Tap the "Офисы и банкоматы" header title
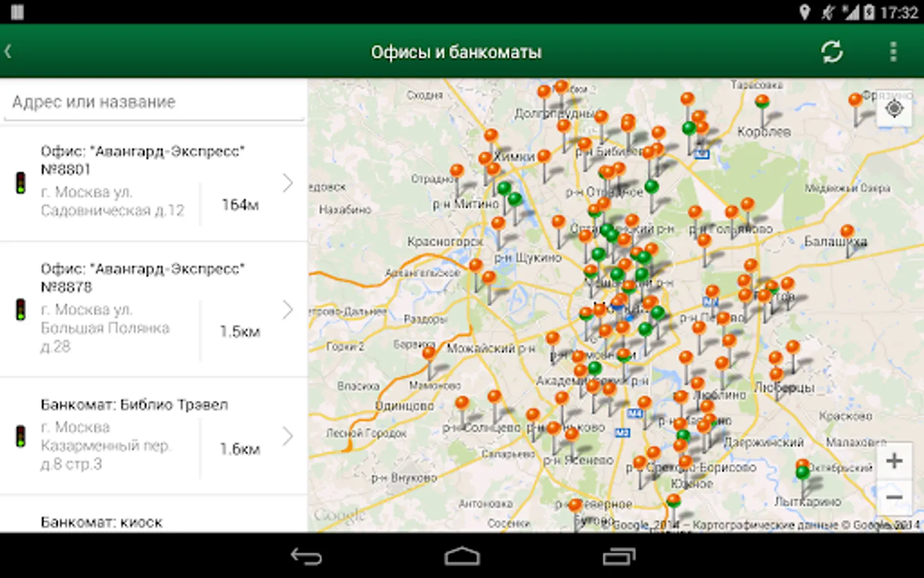The height and width of the screenshot is (578, 924). 456,52
